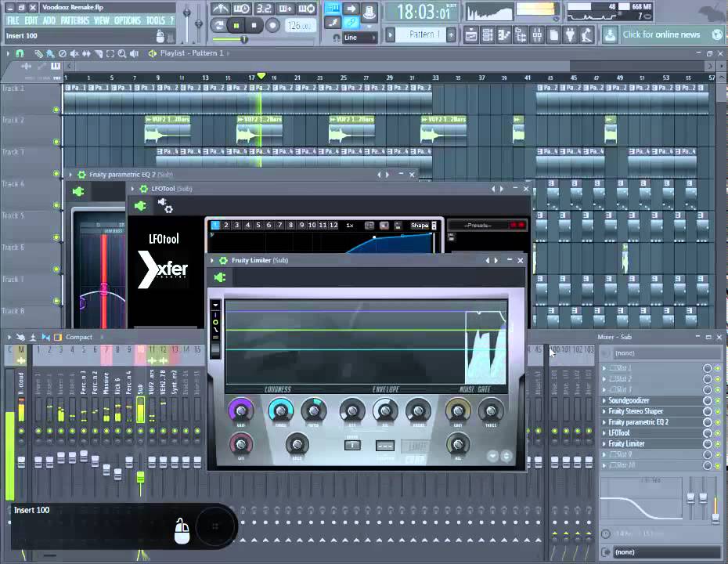
Task: Click the tempo display field
Action: [299, 25]
